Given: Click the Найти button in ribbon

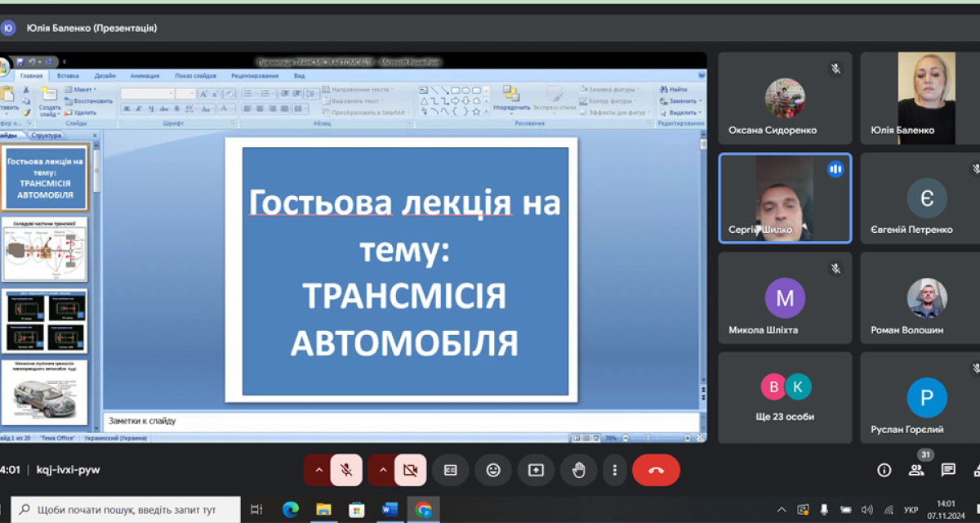Looking at the screenshot, I should click(x=674, y=89).
